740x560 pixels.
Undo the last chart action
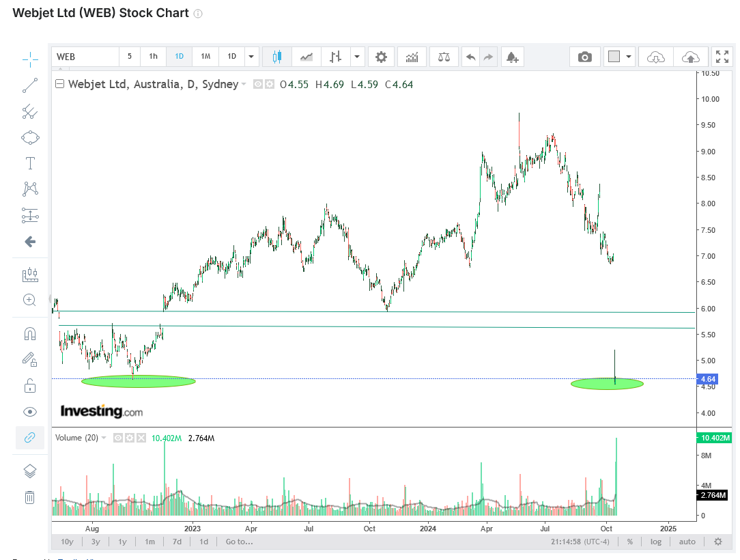470,57
